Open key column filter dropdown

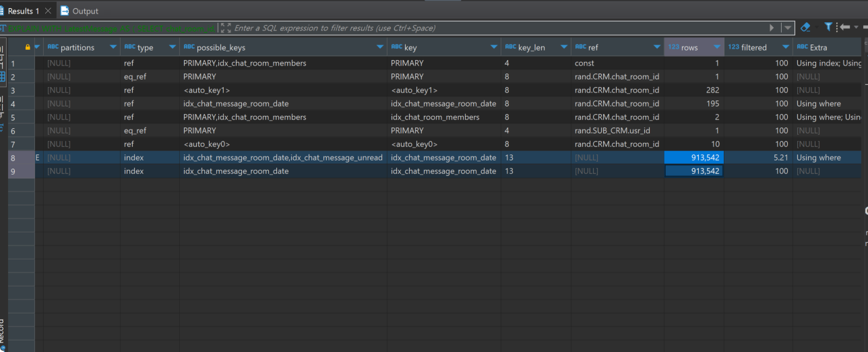(x=494, y=47)
